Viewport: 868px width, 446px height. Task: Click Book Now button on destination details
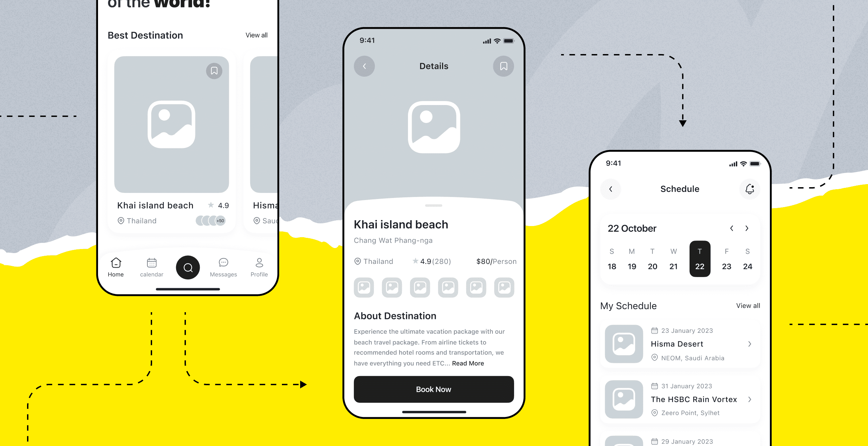(434, 389)
